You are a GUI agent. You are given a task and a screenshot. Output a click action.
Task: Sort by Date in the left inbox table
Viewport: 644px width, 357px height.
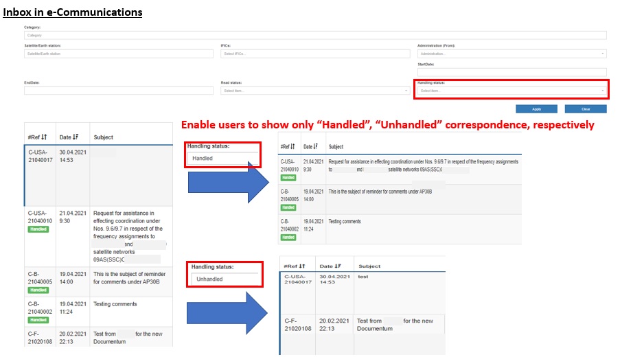[x=75, y=137]
